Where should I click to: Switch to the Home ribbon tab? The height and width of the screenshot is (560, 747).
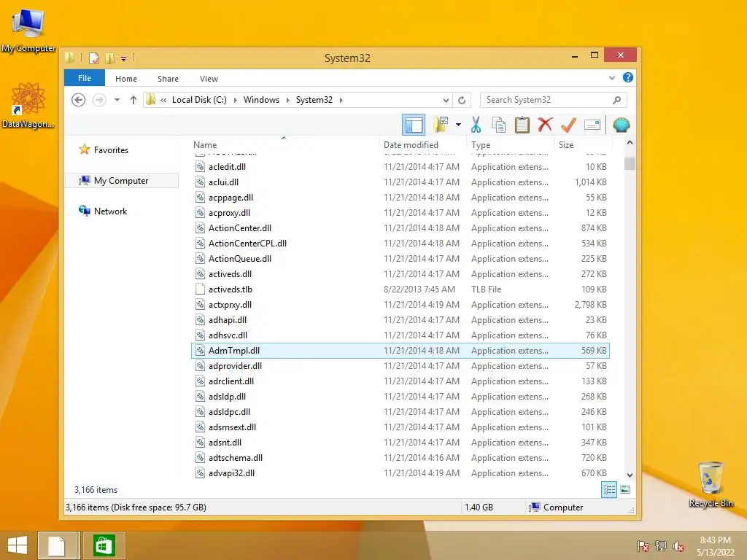(126, 79)
